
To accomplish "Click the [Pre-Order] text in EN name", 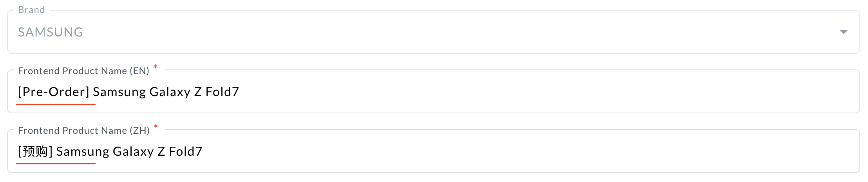I will click(54, 92).
